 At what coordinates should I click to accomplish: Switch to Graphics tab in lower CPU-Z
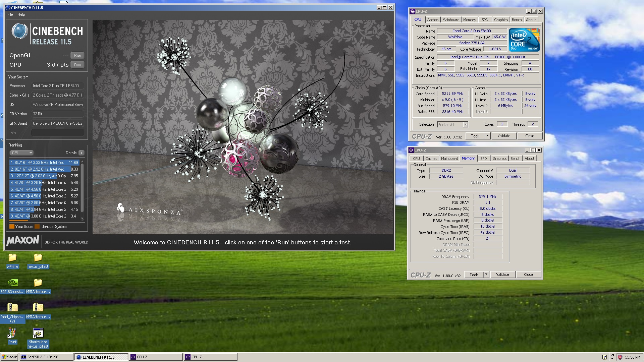click(x=499, y=159)
